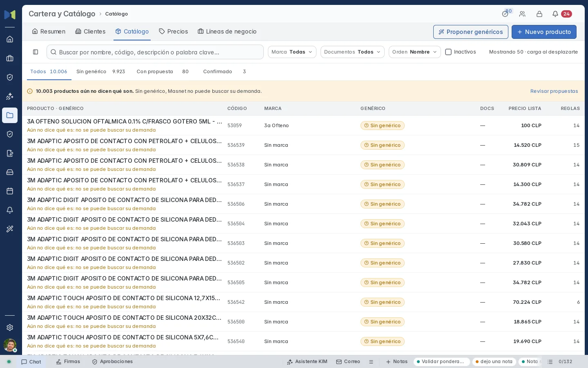Click Nuevo producto button
The height and width of the screenshot is (368, 588).
(544, 32)
